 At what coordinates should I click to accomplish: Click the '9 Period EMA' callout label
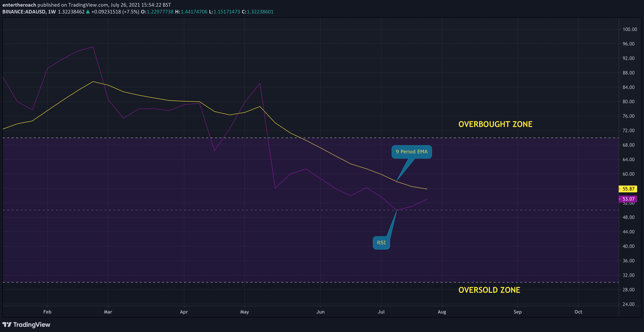(411, 152)
